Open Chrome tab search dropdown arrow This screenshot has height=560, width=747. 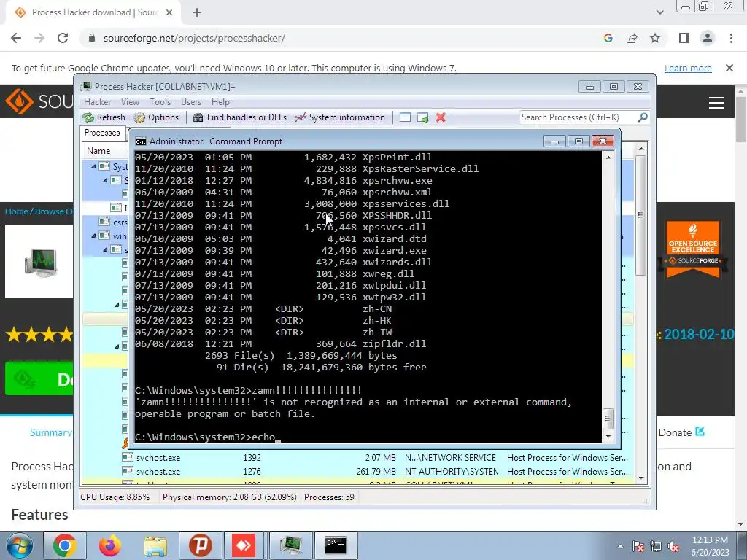[x=659, y=12]
